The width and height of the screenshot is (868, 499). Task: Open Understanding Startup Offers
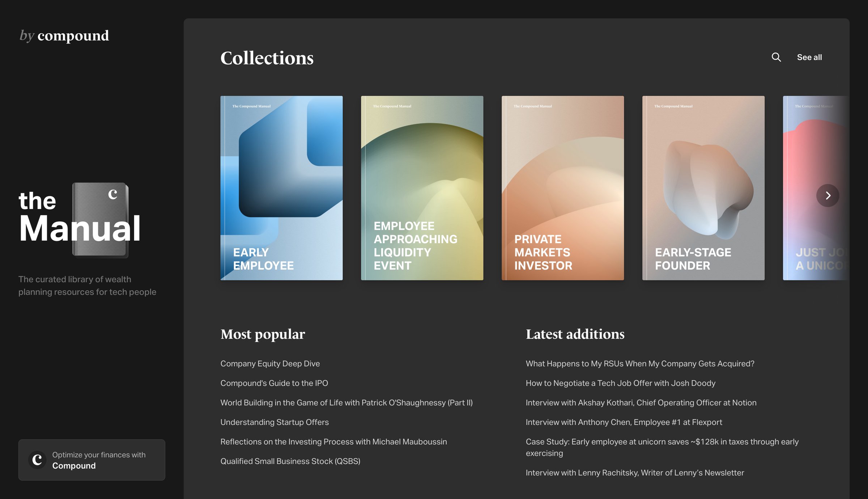(275, 422)
